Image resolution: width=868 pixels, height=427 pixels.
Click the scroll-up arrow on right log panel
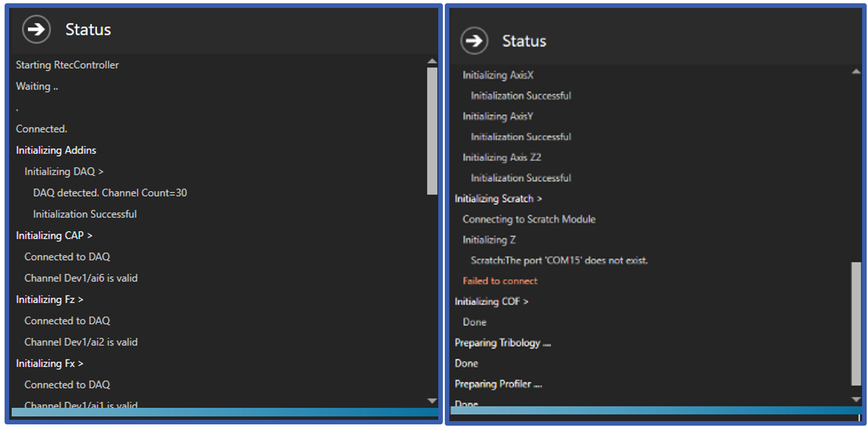click(x=857, y=69)
